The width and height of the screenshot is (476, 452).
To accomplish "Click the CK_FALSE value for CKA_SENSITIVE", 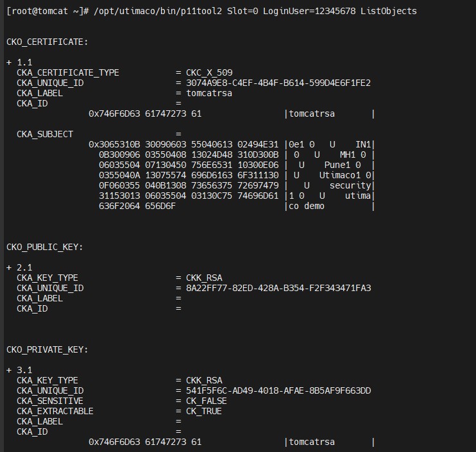I will click(x=207, y=401).
